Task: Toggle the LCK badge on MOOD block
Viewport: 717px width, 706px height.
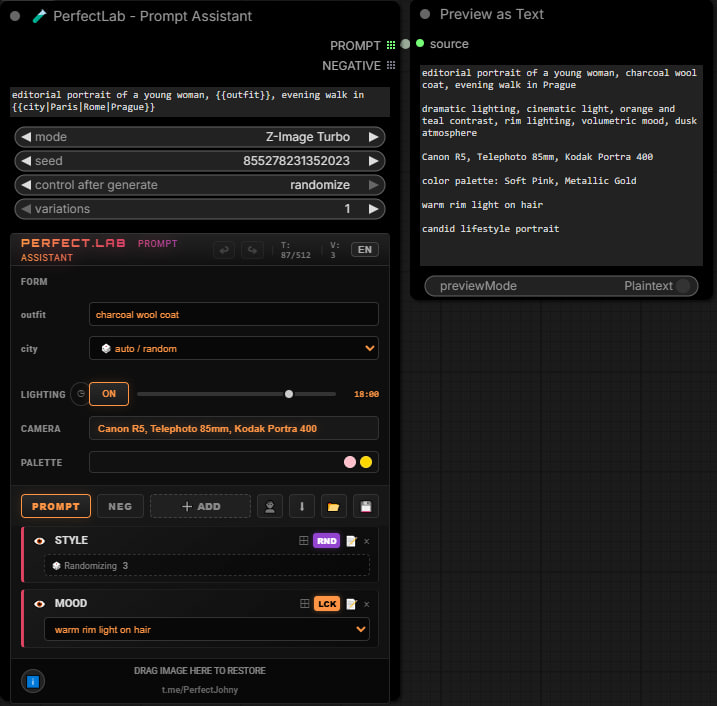Action: tap(327, 604)
